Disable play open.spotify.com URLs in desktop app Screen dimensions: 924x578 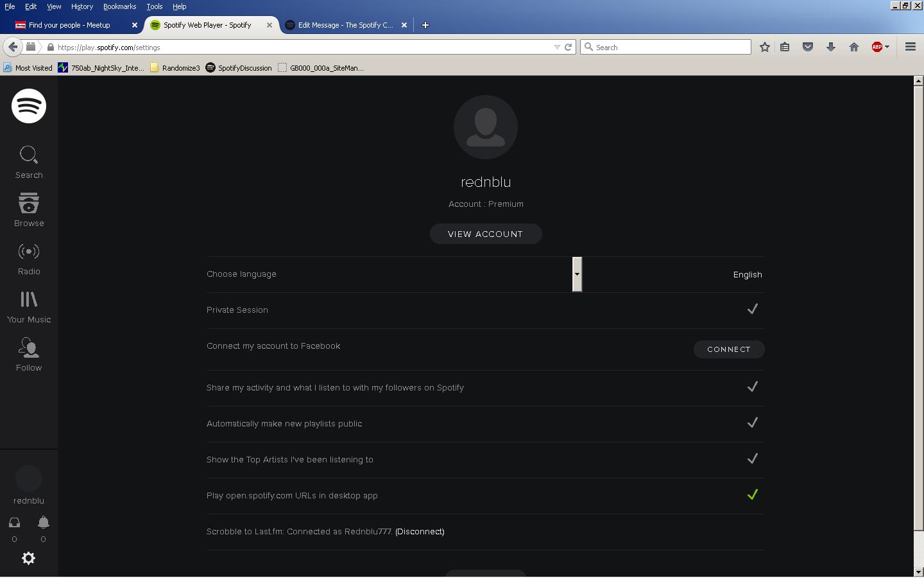click(x=752, y=495)
